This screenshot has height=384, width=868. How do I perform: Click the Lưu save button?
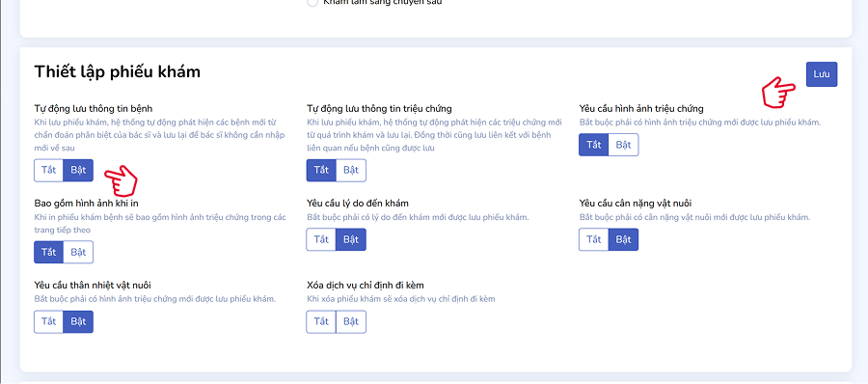(x=822, y=74)
